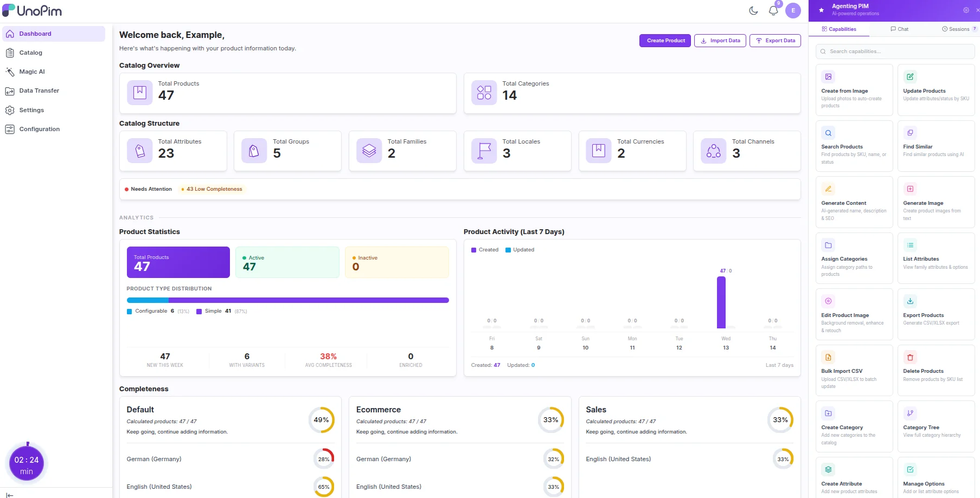
Task: Click Create Product button
Action: 665,41
